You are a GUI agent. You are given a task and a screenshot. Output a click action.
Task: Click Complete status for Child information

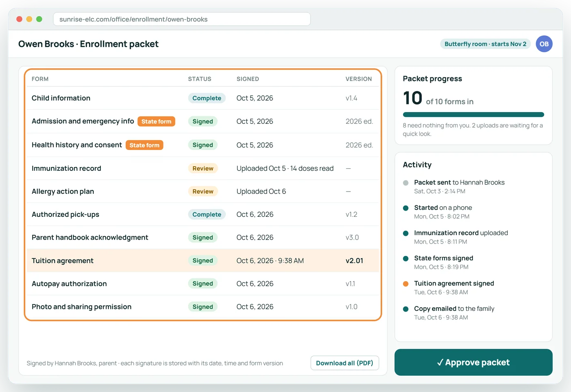207,98
